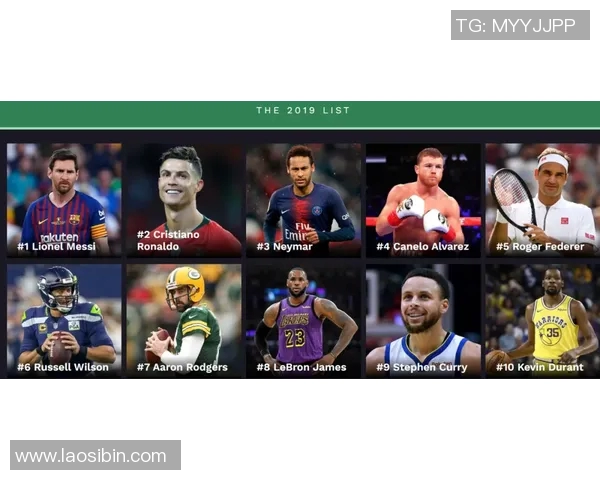
Task: Select the #5 Roger Federer thumbnail
Action: (543, 199)
